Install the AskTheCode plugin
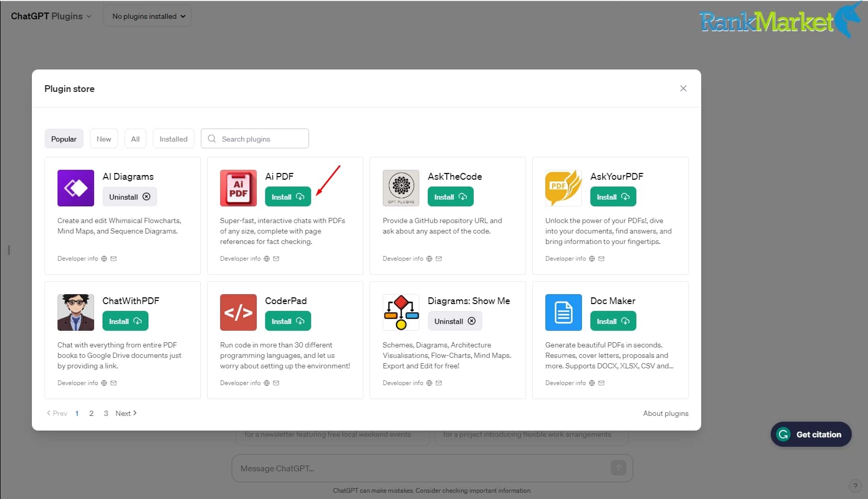The height and width of the screenshot is (499, 868). (451, 196)
